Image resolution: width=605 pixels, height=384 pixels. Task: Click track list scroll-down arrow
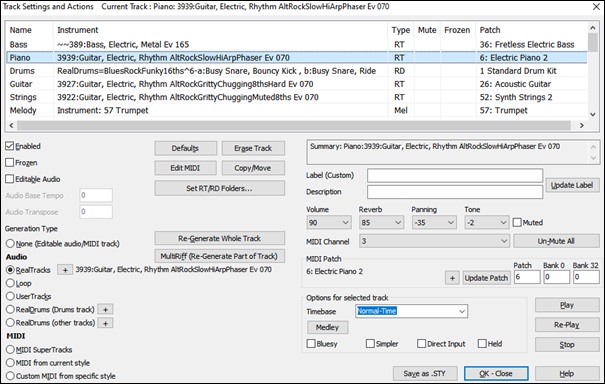coord(593,114)
